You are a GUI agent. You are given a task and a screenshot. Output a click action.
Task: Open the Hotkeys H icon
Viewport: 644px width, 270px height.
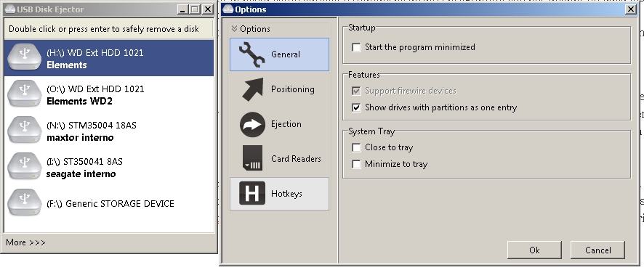coord(252,193)
